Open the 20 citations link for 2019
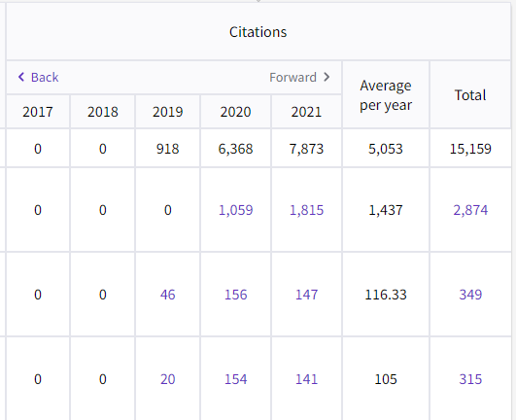516x420 pixels. 167,379
